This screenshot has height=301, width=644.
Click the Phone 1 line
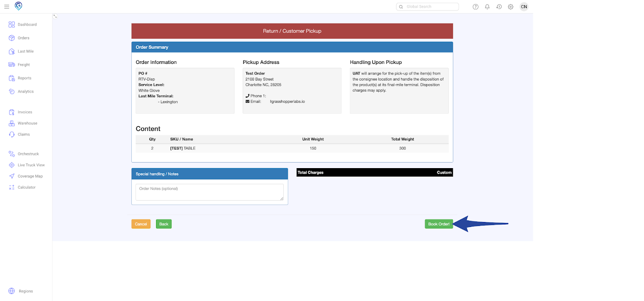click(x=256, y=96)
